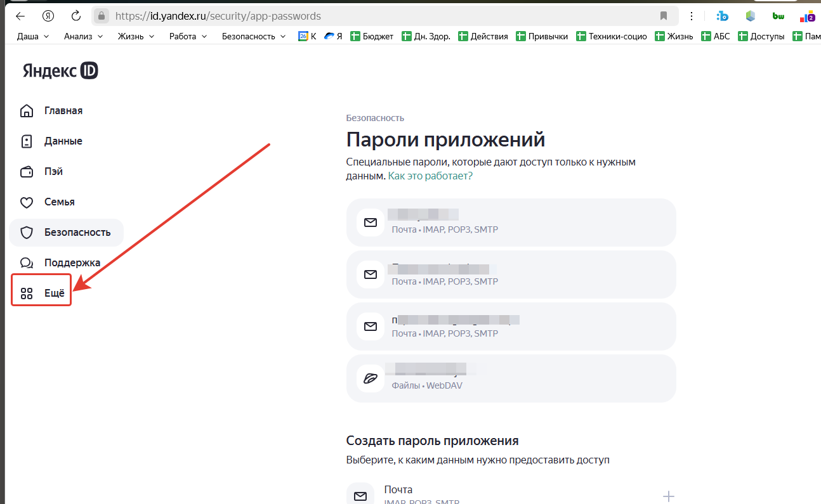
Task: Expand the Работа bookmarks folder
Action: pyautogui.click(x=188, y=36)
